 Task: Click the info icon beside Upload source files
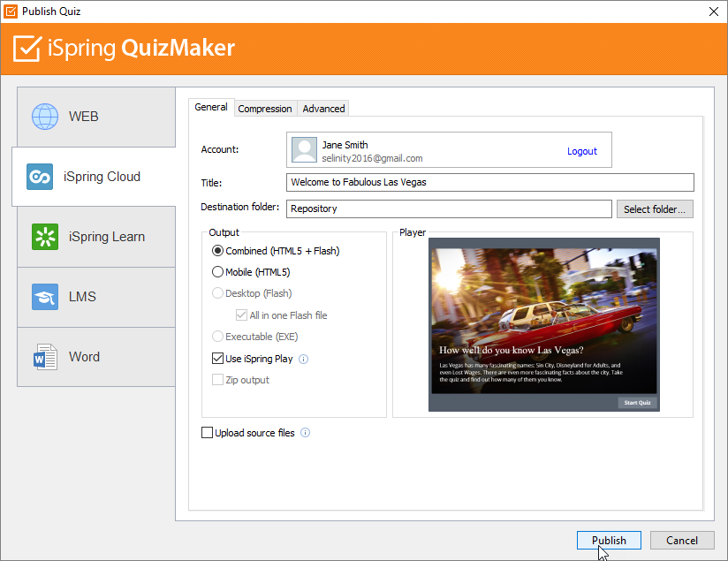[305, 432]
